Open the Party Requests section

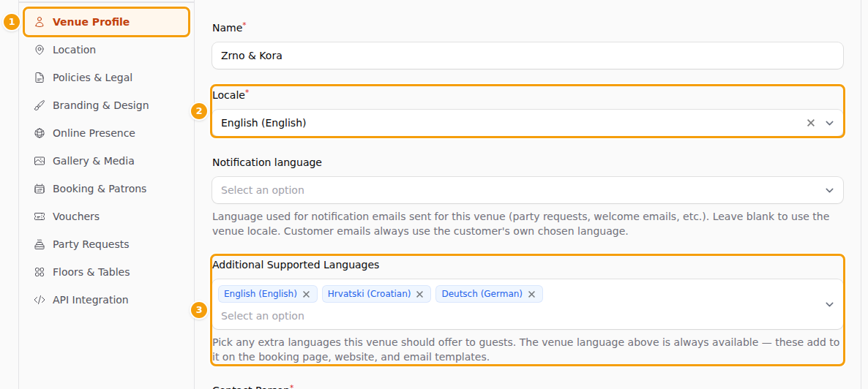tap(107, 244)
